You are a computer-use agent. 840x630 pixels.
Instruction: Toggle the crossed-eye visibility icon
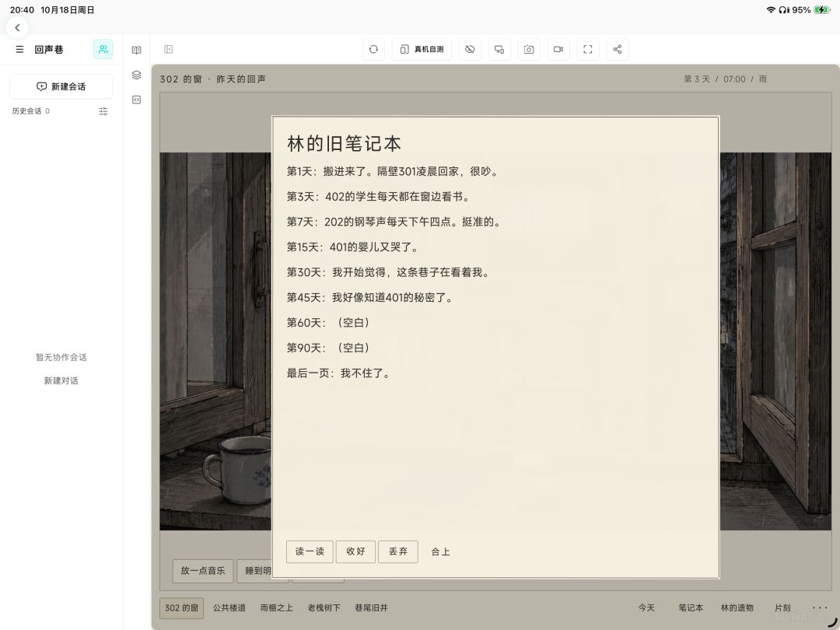point(470,49)
